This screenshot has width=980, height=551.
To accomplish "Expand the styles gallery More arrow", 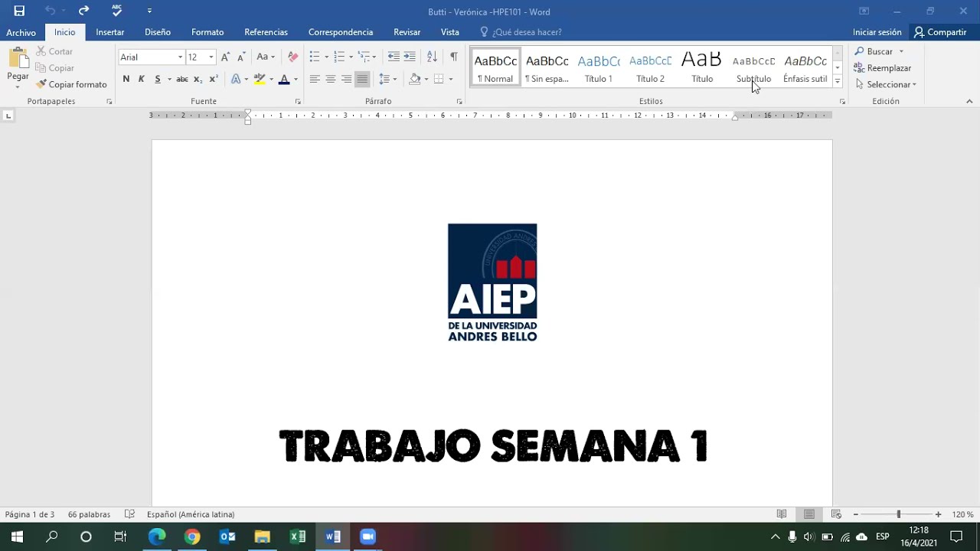I will point(838,81).
